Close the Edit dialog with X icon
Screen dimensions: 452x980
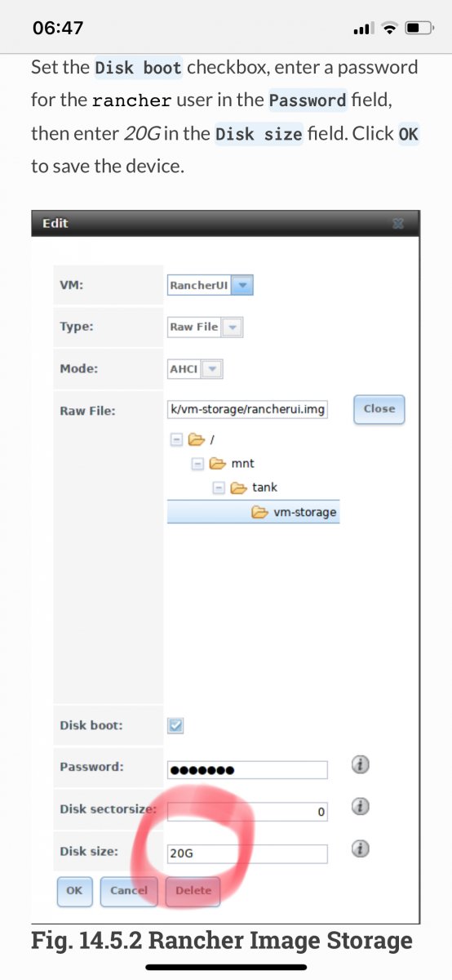[x=398, y=223]
